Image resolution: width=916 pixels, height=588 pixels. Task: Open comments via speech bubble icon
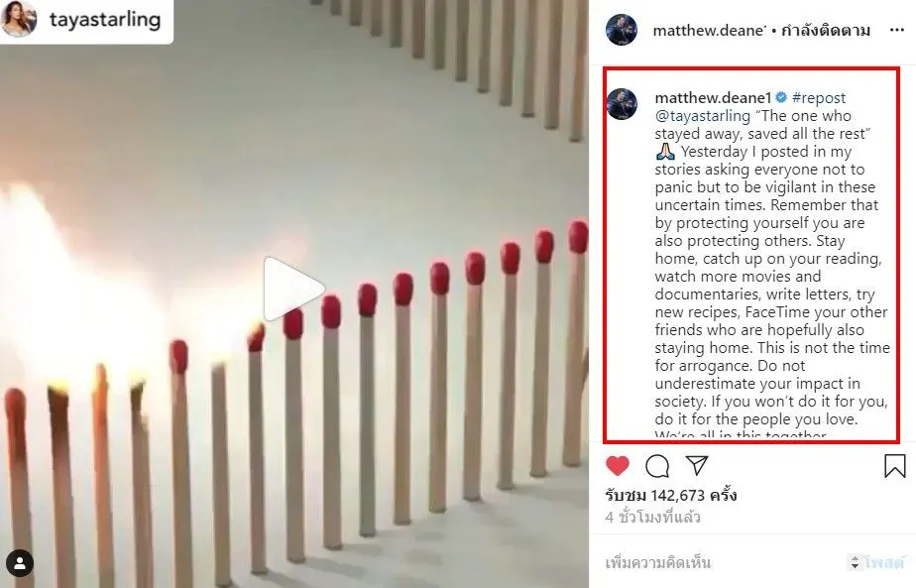[657, 466]
